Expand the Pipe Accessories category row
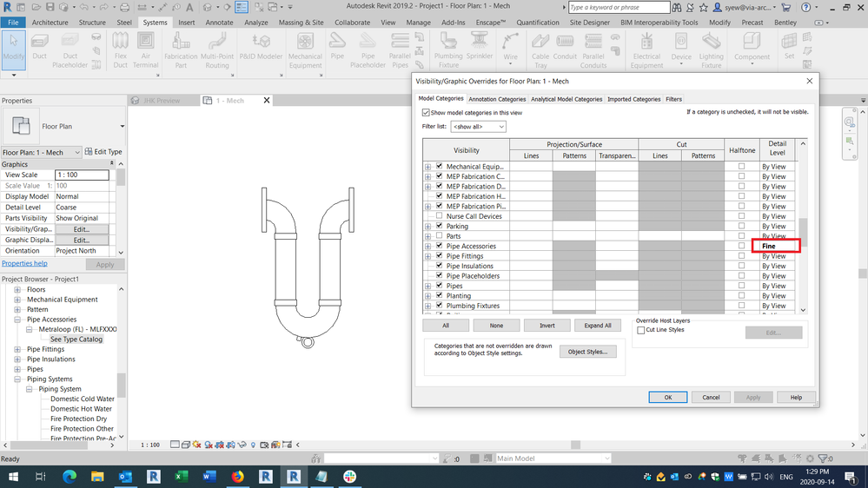868x488 pixels. [427, 247]
